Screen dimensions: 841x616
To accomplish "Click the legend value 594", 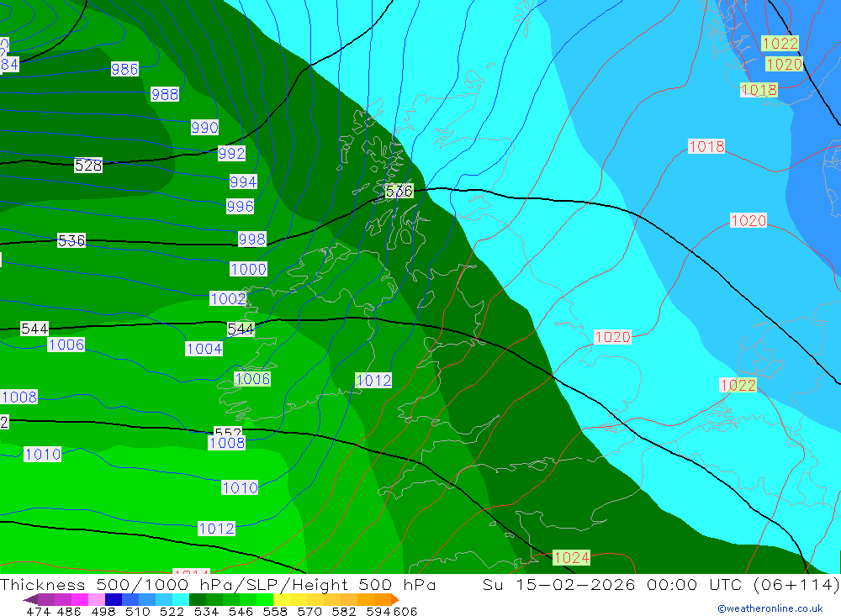I will (x=378, y=612).
